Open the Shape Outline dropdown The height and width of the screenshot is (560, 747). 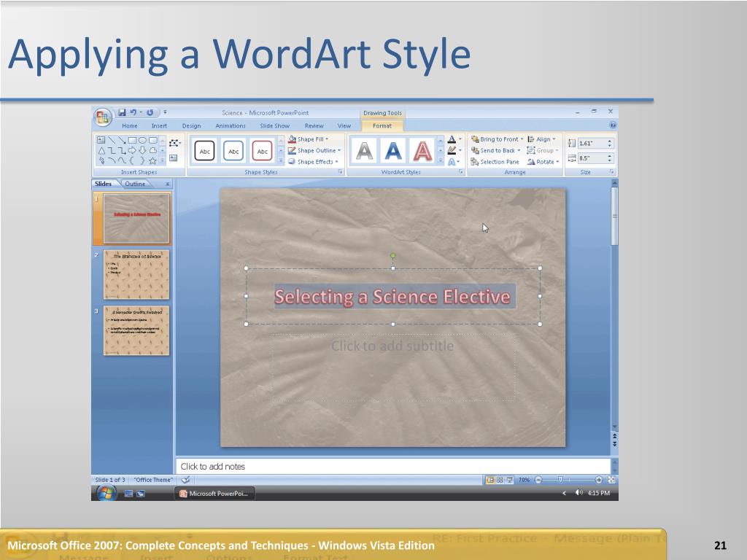(314, 150)
